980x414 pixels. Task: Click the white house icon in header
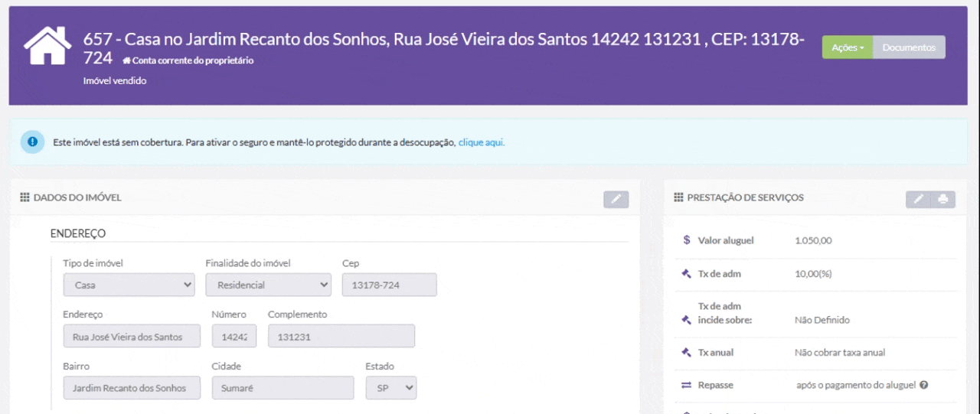(x=47, y=46)
